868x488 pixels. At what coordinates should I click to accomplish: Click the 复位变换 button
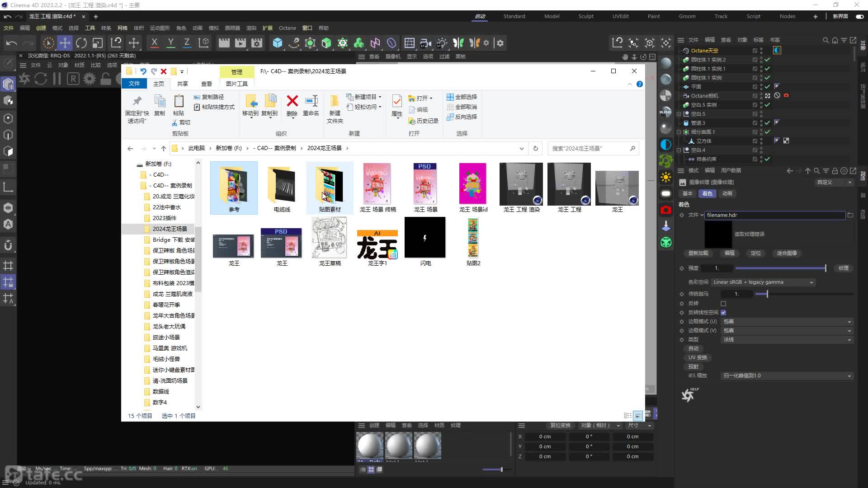click(x=560, y=426)
